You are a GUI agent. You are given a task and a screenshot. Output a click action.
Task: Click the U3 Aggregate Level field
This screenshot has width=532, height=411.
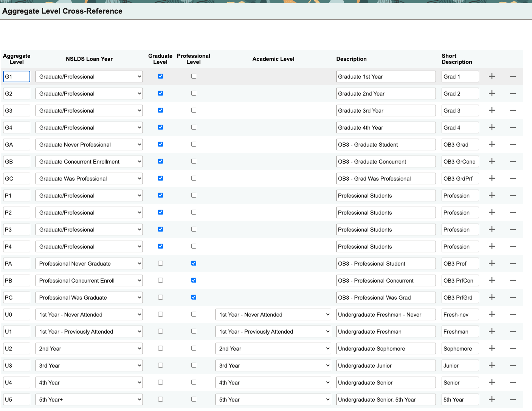(x=17, y=365)
